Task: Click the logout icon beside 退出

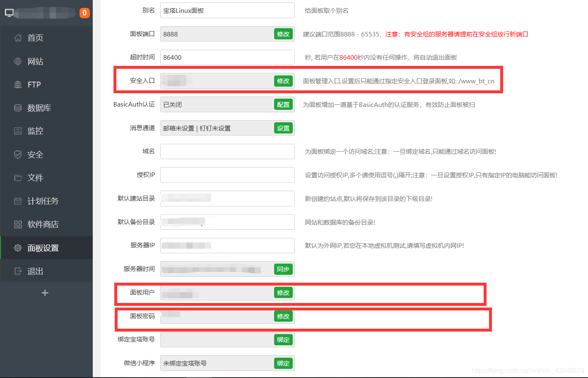Action: click(18, 271)
